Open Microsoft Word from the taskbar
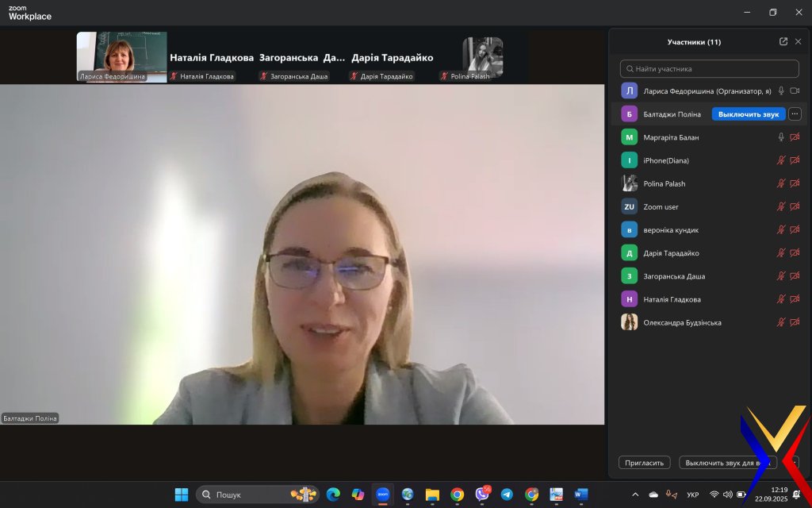The image size is (812, 508). pyautogui.click(x=581, y=495)
